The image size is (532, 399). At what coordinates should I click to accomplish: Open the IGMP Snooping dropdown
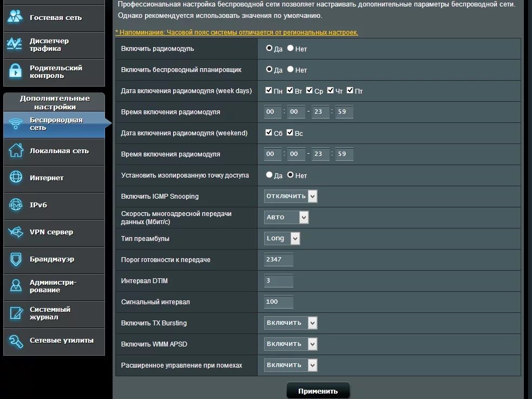click(291, 196)
